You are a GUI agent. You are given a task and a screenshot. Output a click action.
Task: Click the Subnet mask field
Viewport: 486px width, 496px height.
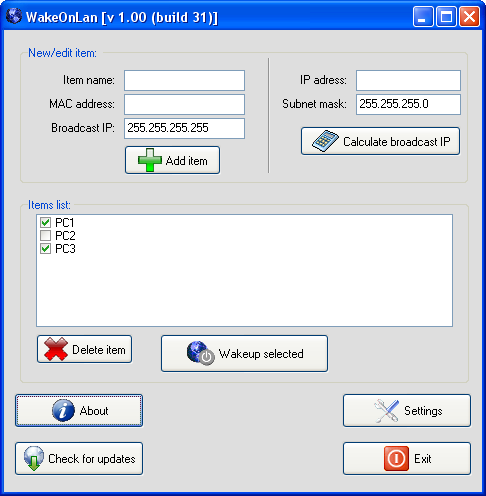(x=408, y=104)
